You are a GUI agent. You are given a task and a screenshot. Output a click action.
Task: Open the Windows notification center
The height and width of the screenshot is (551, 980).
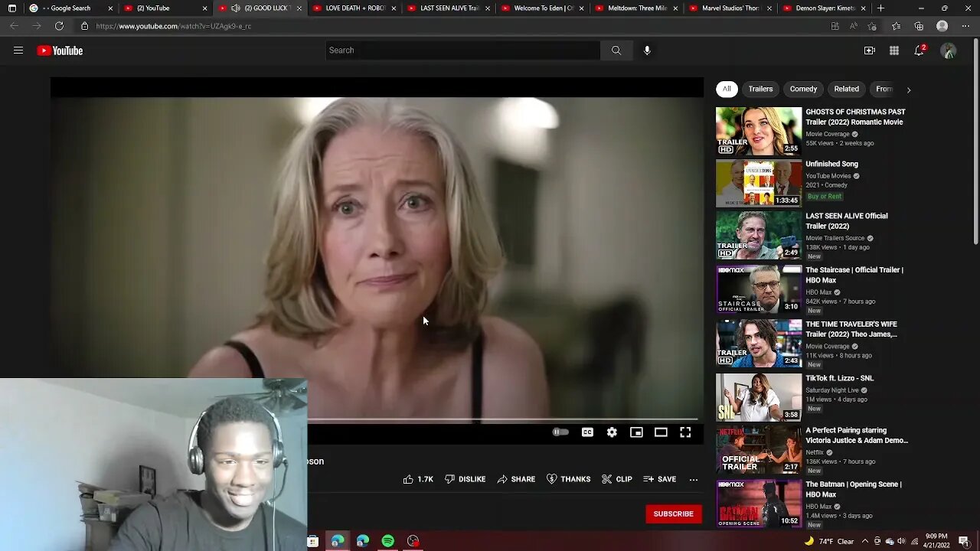click(x=964, y=541)
